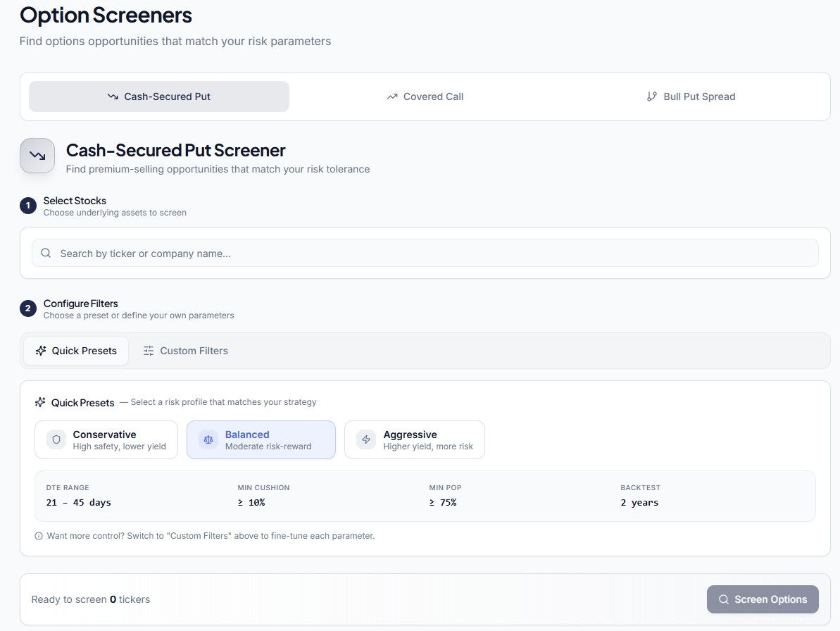Switch to the Covered Call tab
This screenshot has height=631, width=840.
[425, 96]
